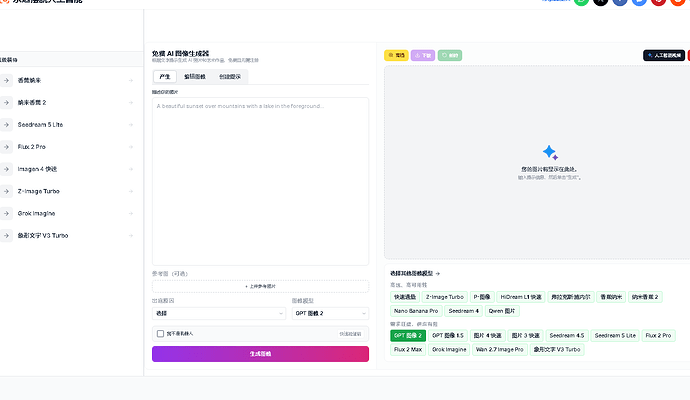Click the green toolbar button above the preview
This screenshot has height=400, width=690.
[x=450, y=55]
